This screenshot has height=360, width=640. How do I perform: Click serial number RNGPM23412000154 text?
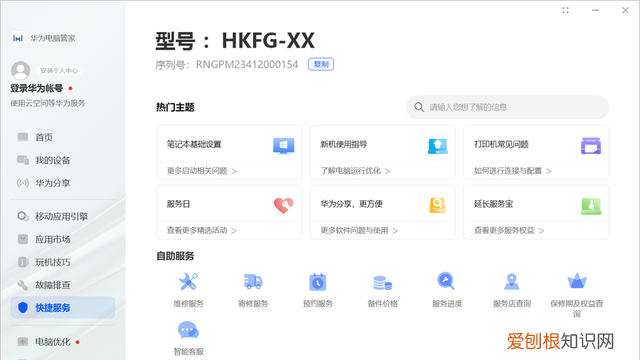click(247, 64)
